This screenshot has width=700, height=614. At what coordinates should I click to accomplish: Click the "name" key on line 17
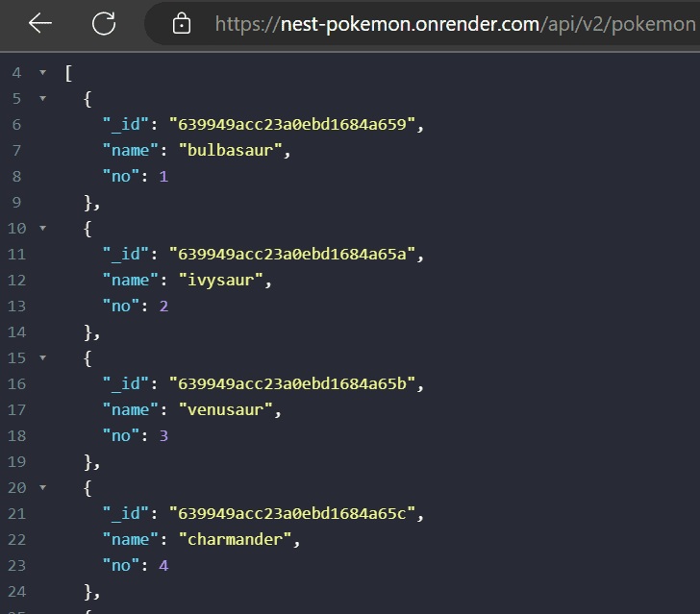pos(131,409)
